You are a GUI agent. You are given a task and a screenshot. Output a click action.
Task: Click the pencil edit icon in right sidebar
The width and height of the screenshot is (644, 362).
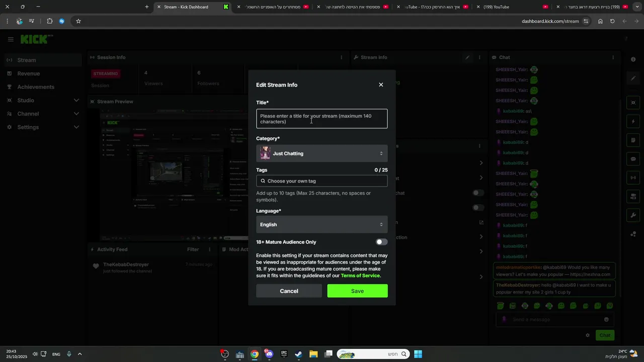[x=633, y=78]
